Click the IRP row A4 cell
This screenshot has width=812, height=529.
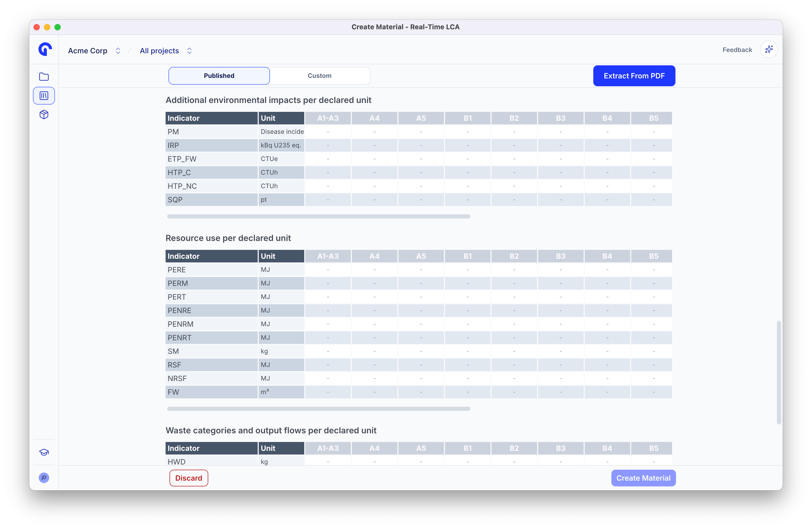click(374, 146)
